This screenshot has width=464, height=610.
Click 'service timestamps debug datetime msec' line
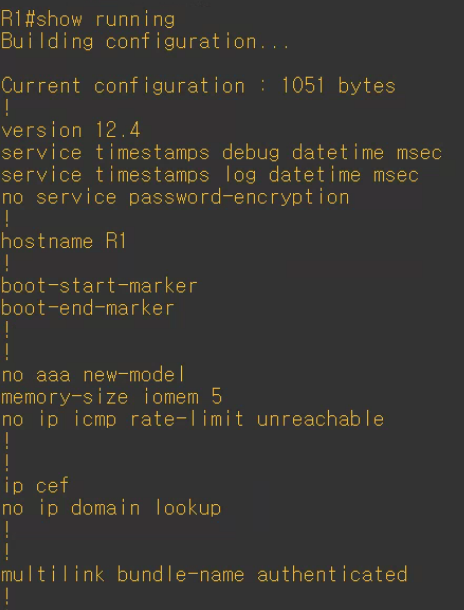(x=221, y=152)
